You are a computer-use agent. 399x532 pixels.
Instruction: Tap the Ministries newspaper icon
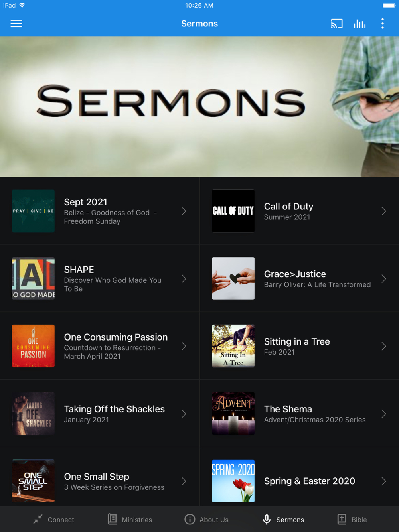coord(113,519)
